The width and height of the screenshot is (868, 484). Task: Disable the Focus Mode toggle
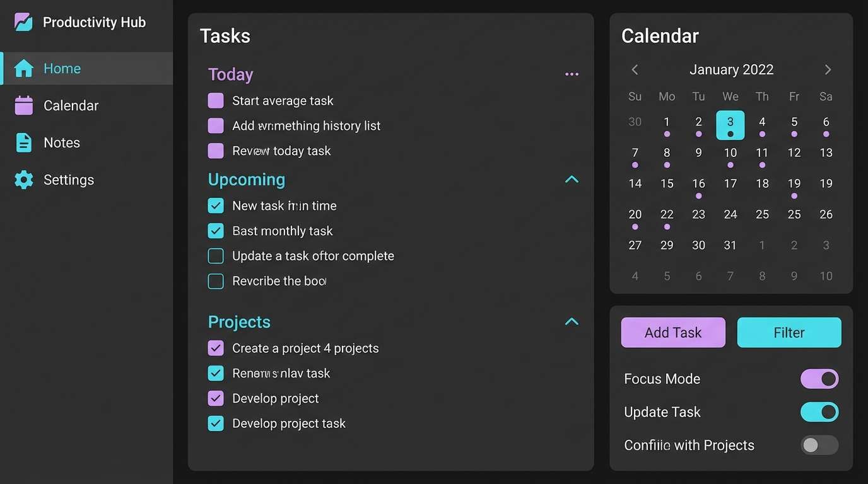click(x=819, y=379)
